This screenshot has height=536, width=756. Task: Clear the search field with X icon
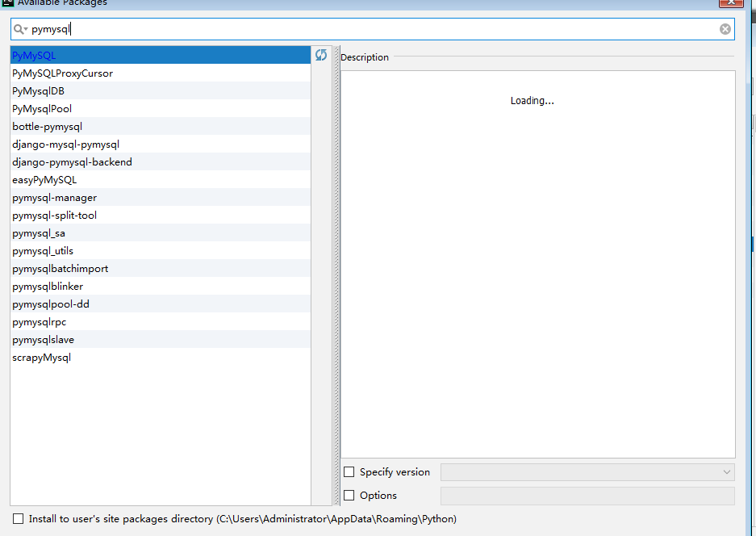725,29
